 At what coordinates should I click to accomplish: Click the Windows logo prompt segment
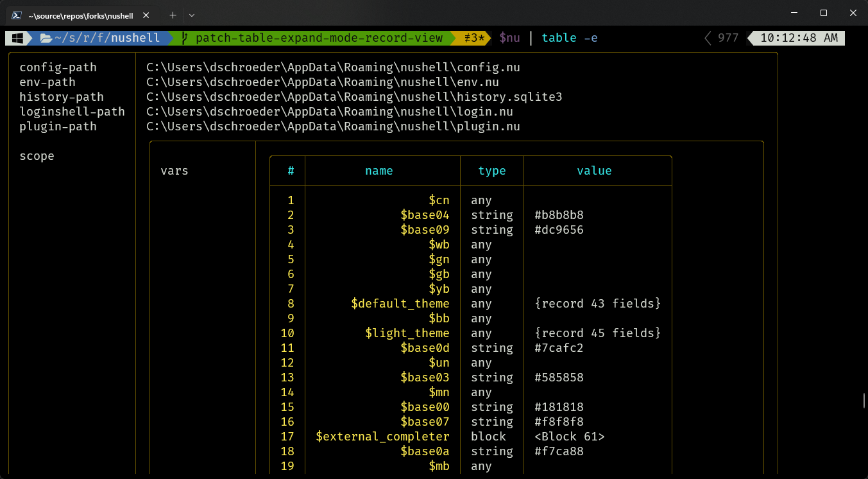coord(17,38)
